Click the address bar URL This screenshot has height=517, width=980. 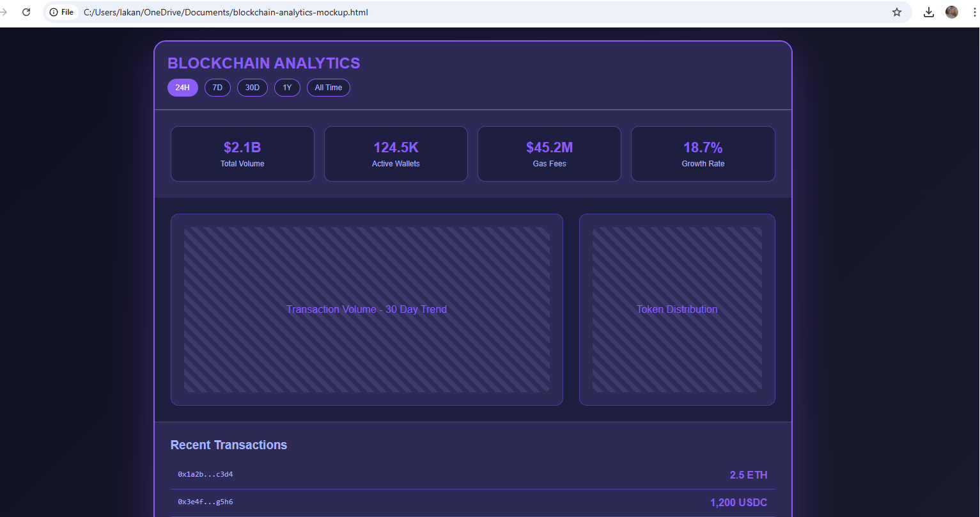click(226, 12)
